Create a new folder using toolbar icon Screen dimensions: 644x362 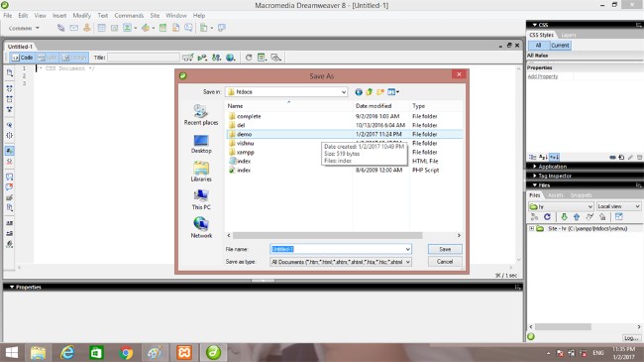[379, 91]
